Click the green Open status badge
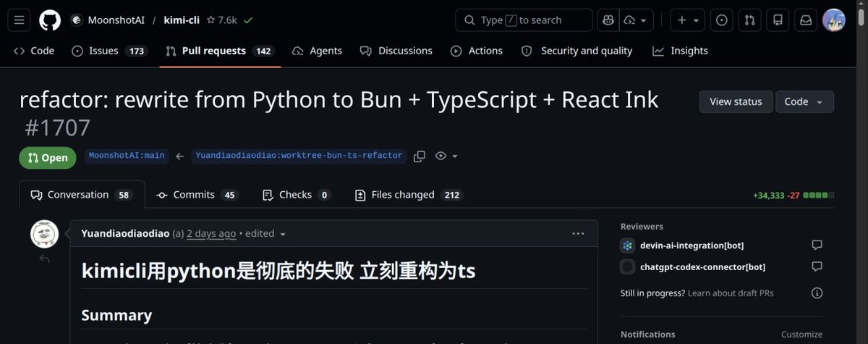868x344 pixels. [48, 158]
